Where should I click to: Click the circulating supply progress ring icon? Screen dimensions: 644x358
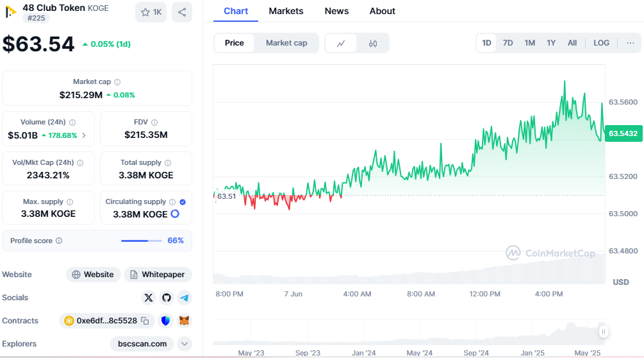click(175, 214)
